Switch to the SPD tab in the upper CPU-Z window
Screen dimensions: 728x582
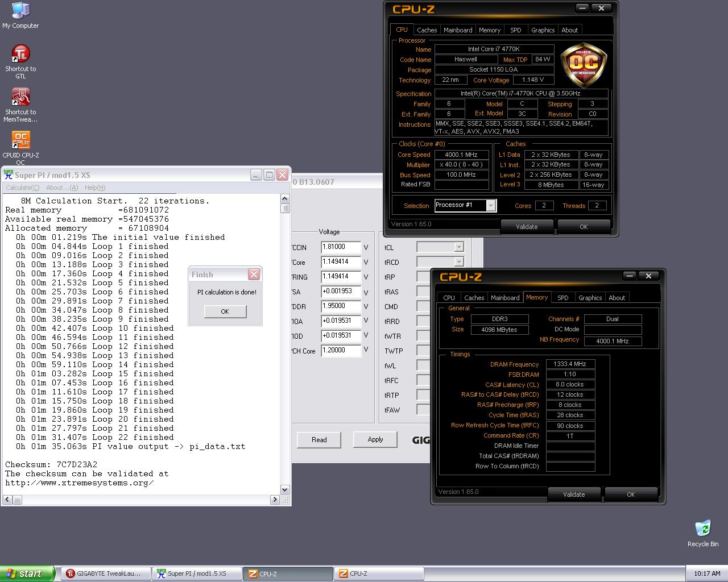[516, 30]
